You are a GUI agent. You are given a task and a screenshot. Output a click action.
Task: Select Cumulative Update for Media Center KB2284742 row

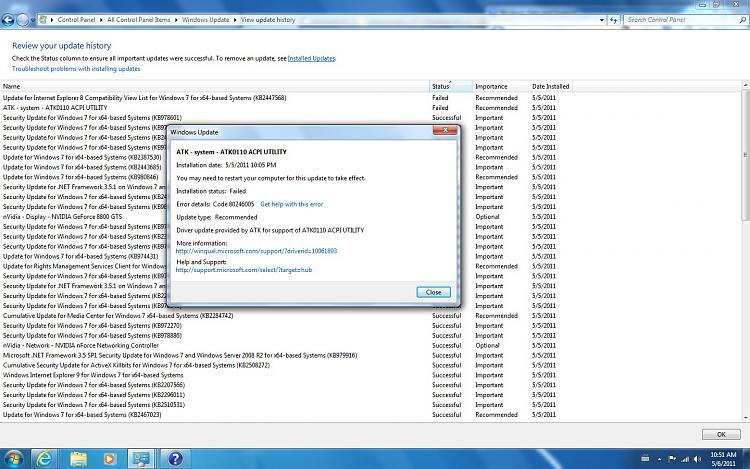(286, 316)
